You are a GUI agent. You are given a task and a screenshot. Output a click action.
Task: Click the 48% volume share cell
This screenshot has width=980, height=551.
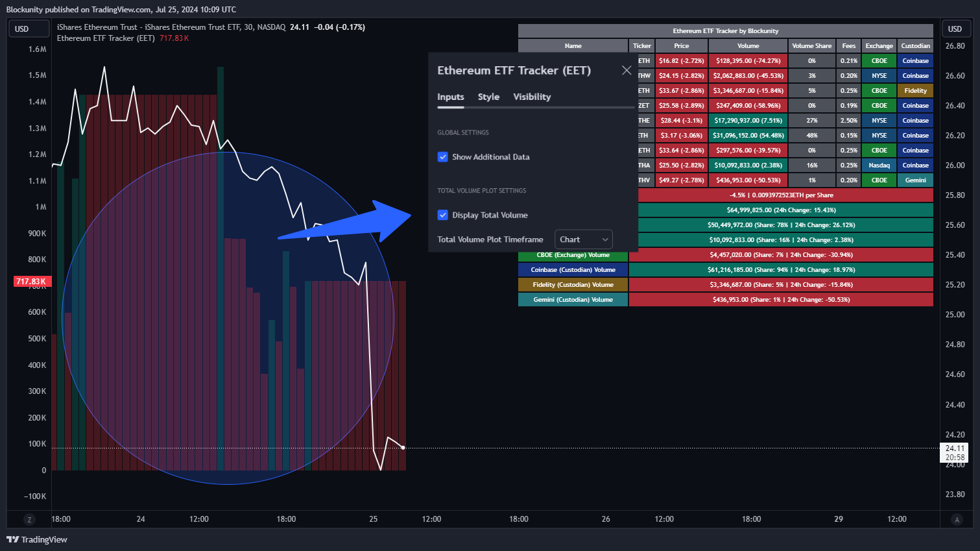point(812,135)
